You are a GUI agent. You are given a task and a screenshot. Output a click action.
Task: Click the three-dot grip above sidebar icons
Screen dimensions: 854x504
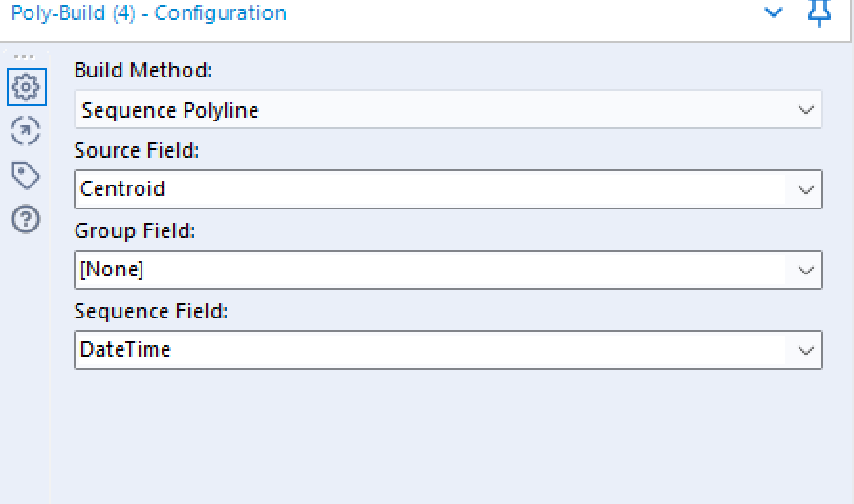(x=24, y=56)
